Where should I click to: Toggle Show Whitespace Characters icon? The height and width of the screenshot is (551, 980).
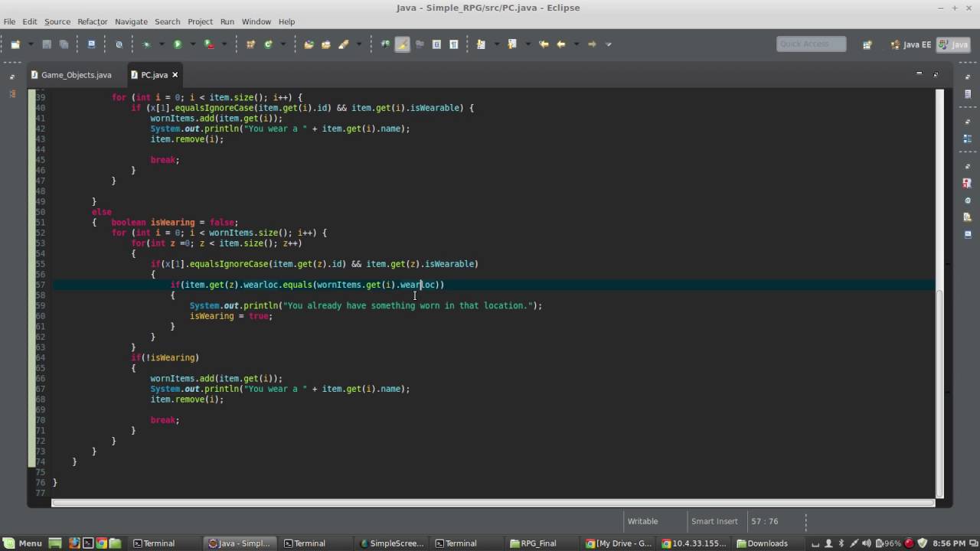(453, 44)
